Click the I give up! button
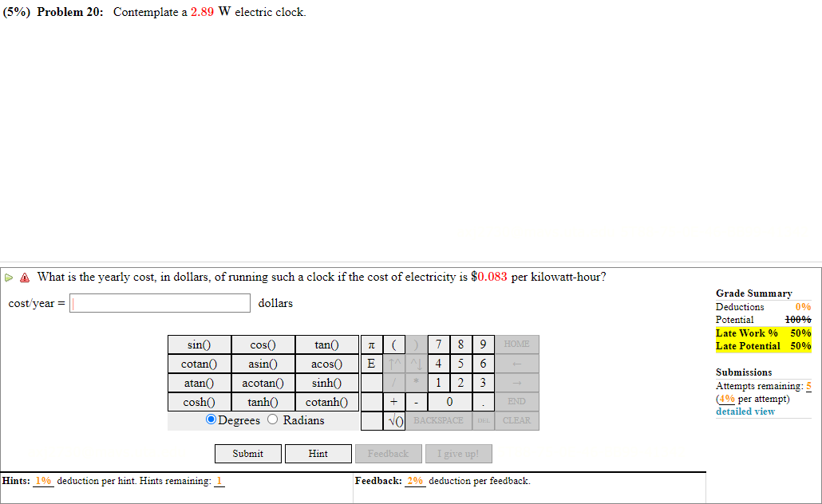Image resolution: width=822 pixels, height=504 pixels. pyautogui.click(x=458, y=453)
